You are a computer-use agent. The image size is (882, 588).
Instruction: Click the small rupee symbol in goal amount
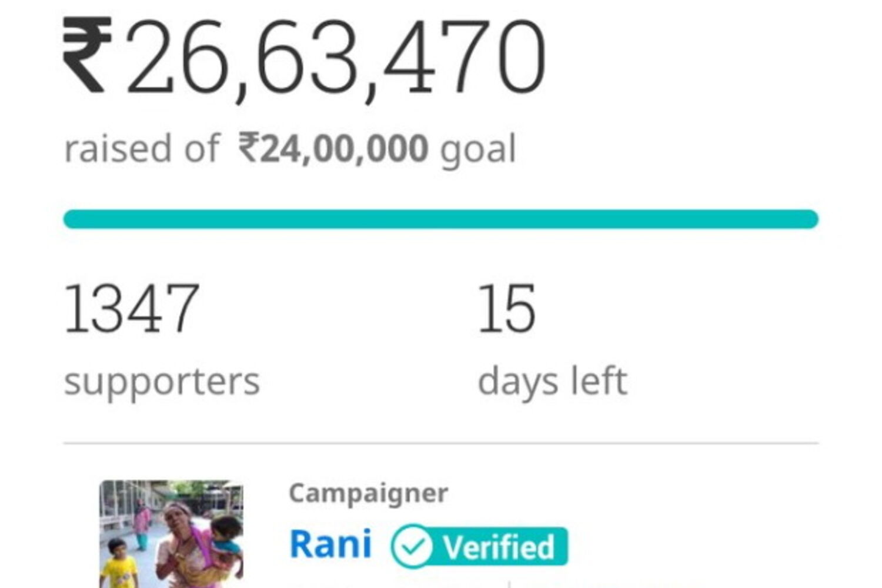click(x=248, y=148)
